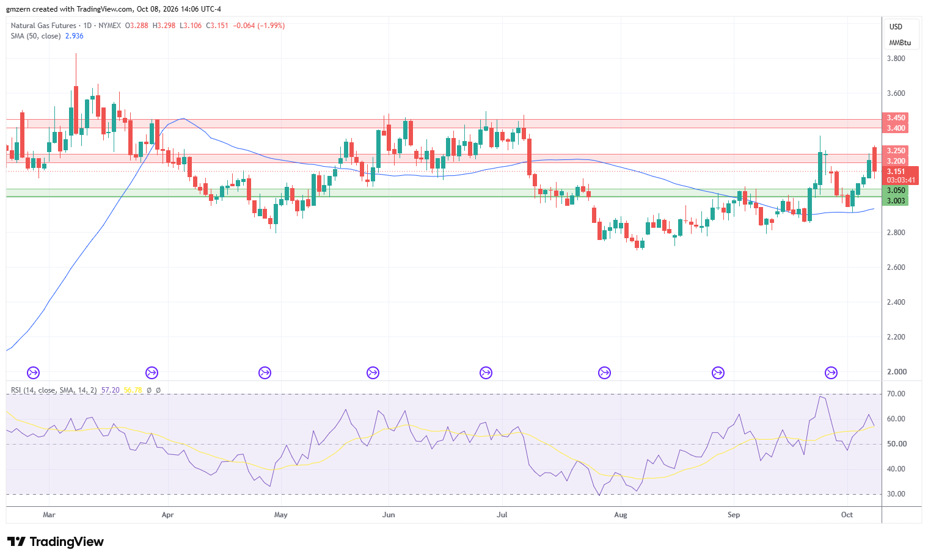Click the 3.400 resistance price label
The height and width of the screenshot is (560, 928).
tap(896, 128)
